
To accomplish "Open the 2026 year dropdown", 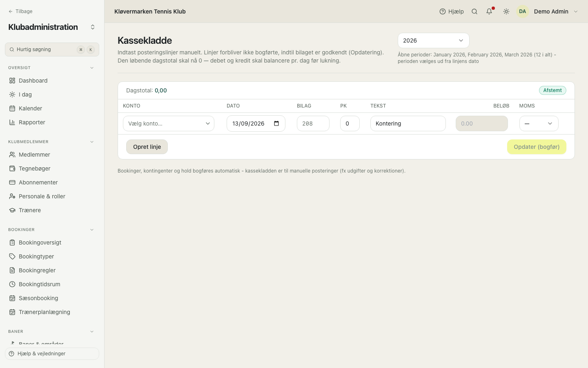I will click(x=433, y=40).
